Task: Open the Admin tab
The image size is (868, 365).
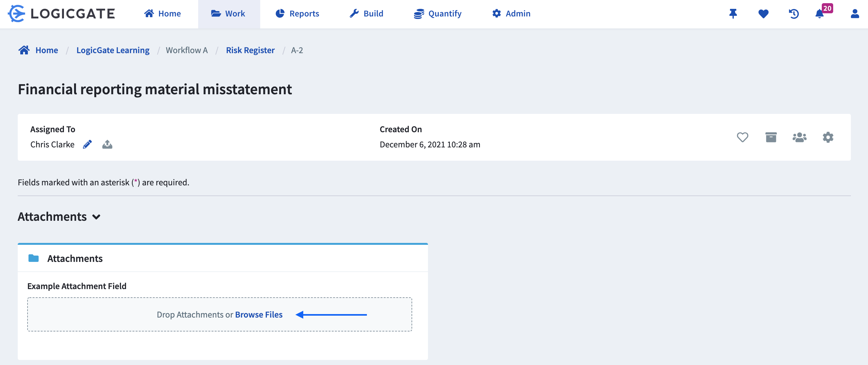Action: click(x=511, y=14)
